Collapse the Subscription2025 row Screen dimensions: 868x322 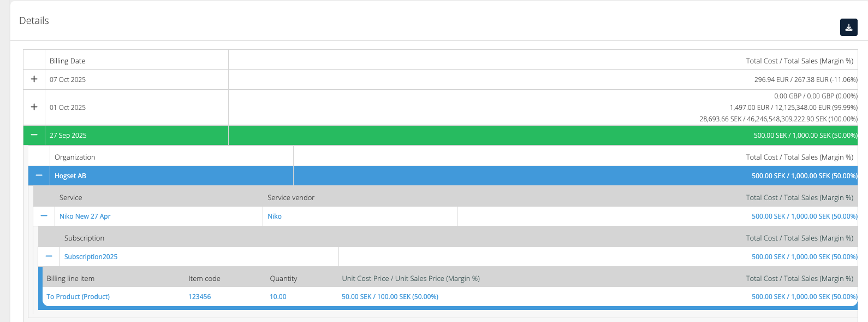49,256
